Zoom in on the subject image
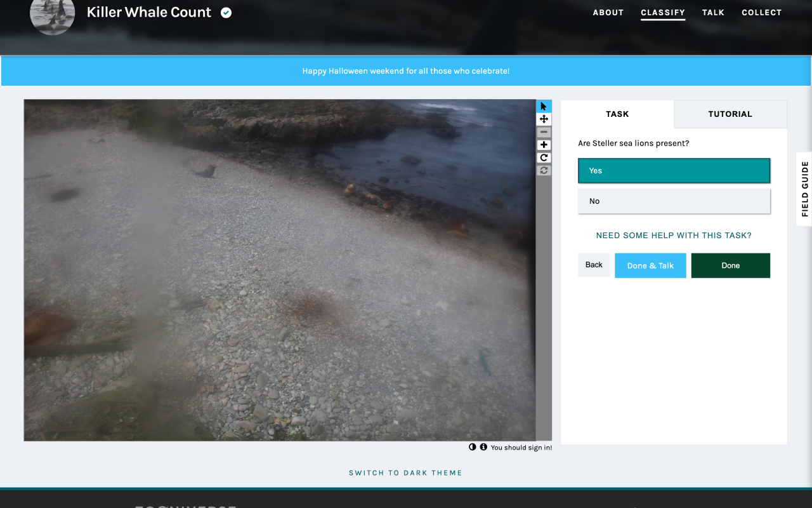The width and height of the screenshot is (812, 508). coord(544,145)
